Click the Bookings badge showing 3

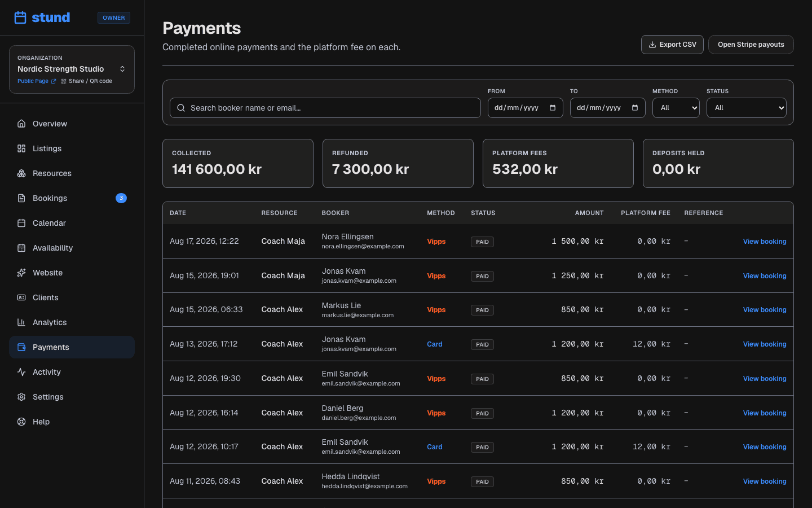[121, 198]
